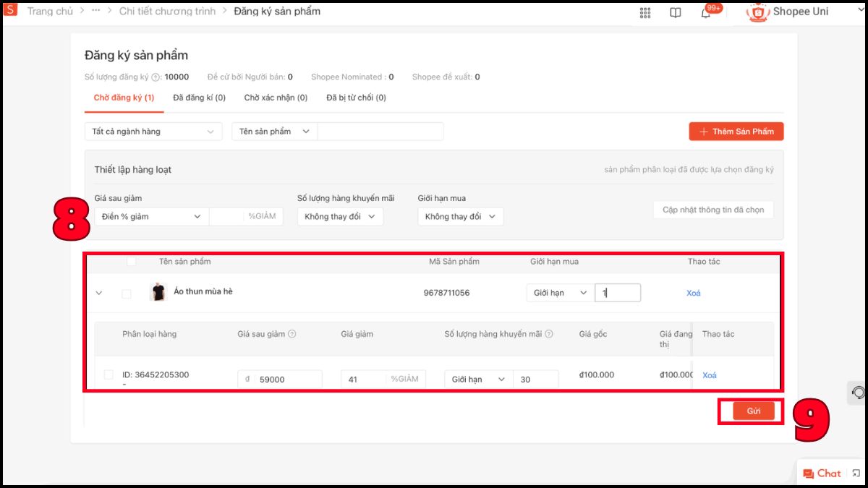Open the Áo thun mùa hè product thumbnail

(158, 292)
